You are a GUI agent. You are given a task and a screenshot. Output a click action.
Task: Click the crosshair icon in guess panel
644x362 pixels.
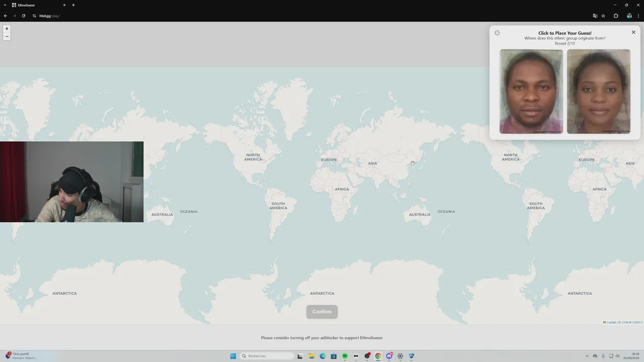(x=497, y=33)
